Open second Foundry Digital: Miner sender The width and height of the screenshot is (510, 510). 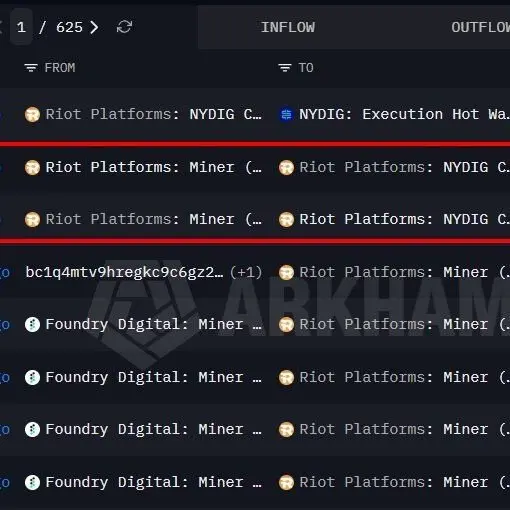[x=153, y=377]
